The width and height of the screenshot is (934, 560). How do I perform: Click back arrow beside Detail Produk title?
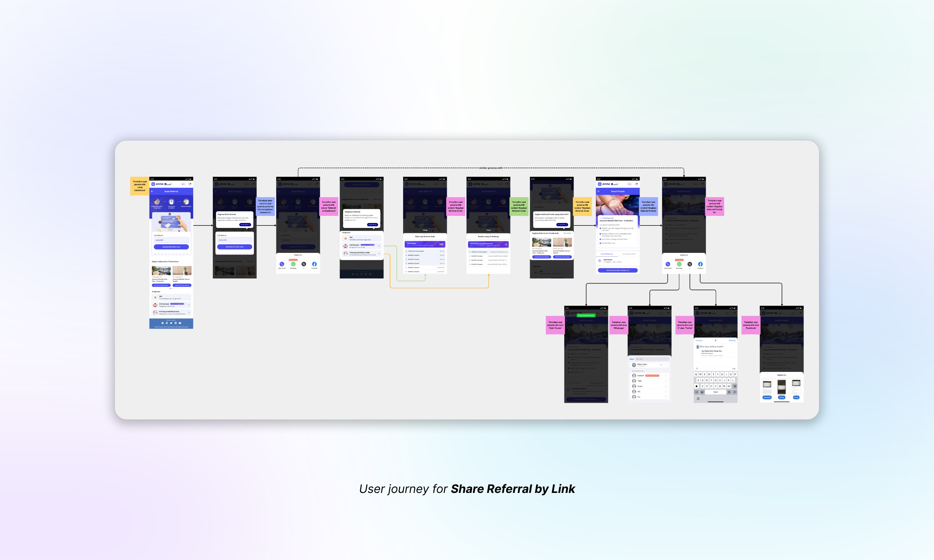599,191
